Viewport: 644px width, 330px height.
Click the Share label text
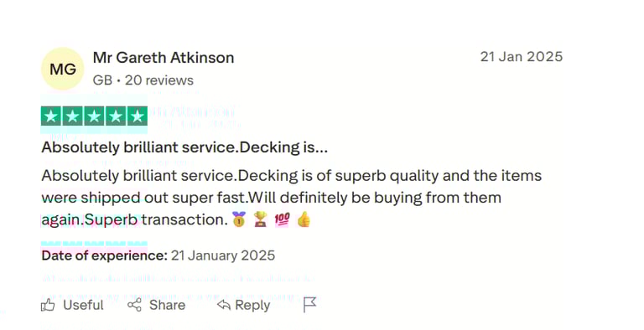click(167, 305)
